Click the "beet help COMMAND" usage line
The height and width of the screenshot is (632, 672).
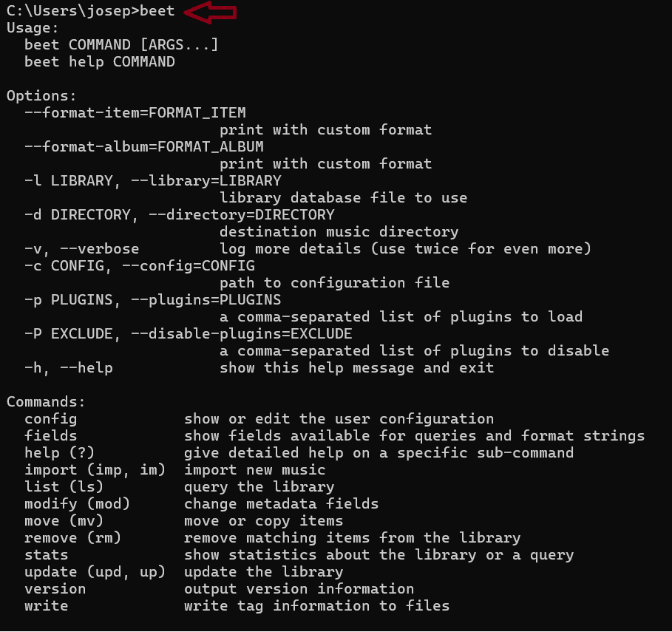point(100,62)
